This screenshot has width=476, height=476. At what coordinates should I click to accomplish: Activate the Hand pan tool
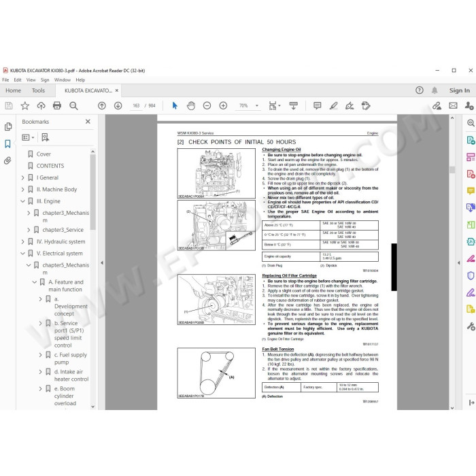point(191,105)
